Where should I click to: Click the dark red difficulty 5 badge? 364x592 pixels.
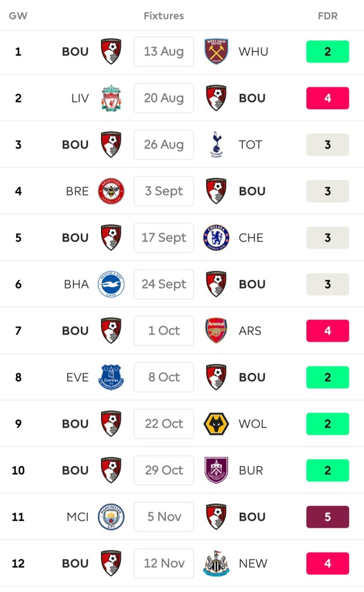click(328, 517)
